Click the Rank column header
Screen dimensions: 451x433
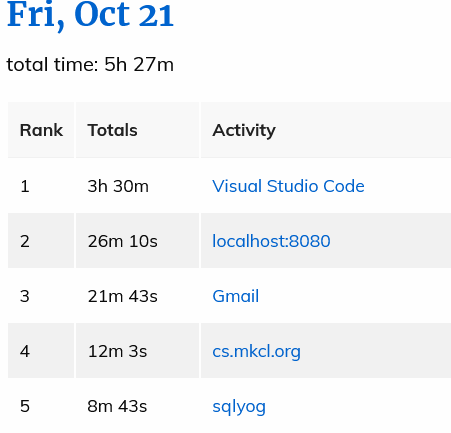click(x=41, y=130)
